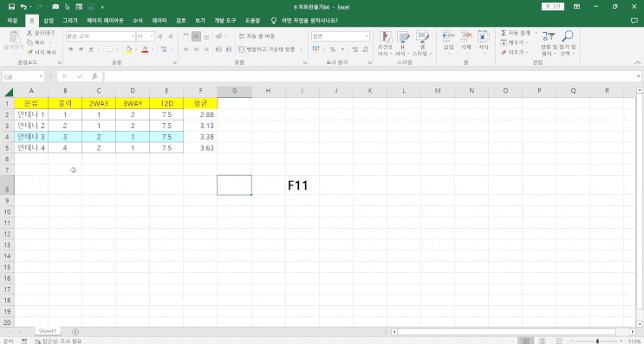Toggle underline formatting
The image size is (644, 344).
(x=91, y=49)
